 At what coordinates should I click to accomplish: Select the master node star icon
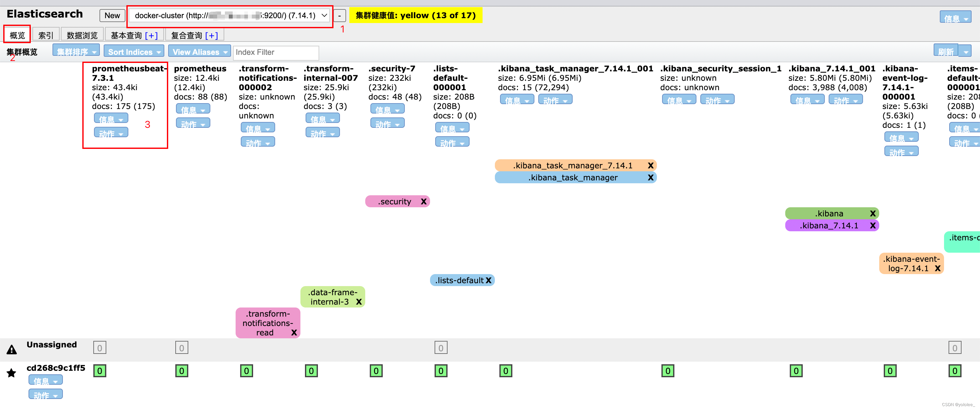[x=11, y=373]
